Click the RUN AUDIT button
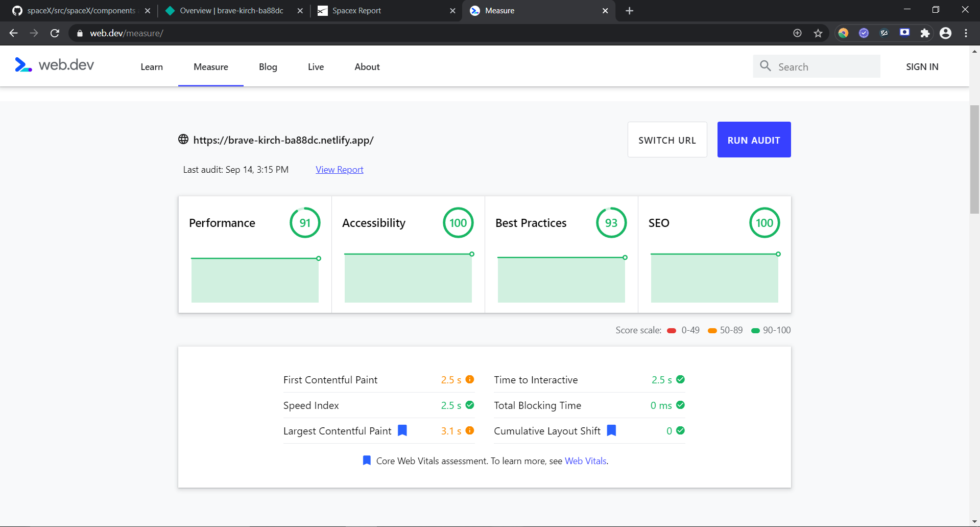Image resolution: width=980 pixels, height=527 pixels. point(754,140)
